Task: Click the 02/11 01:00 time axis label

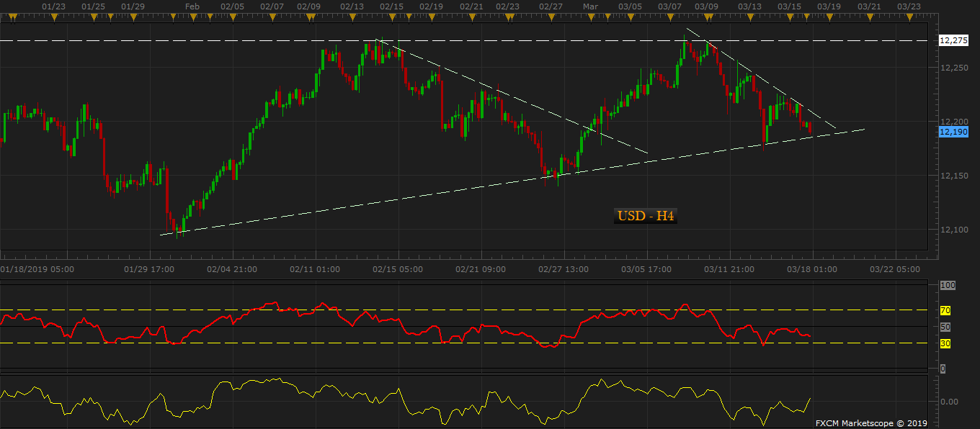Action: coord(315,269)
